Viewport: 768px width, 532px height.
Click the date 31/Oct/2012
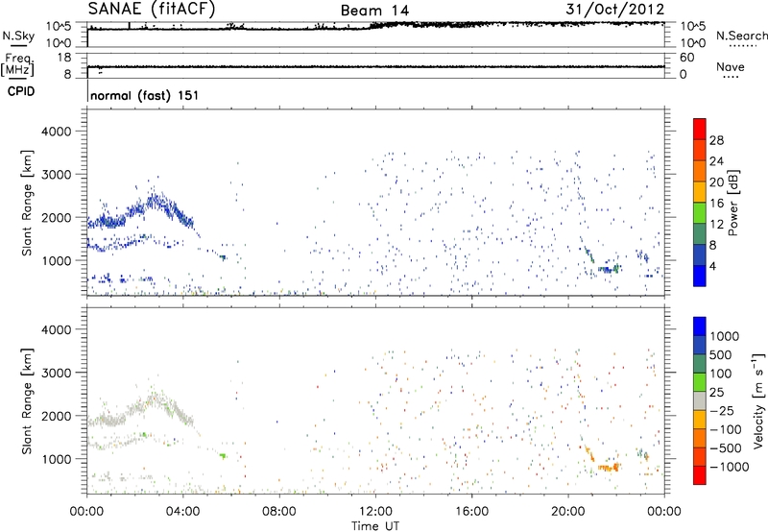(615, 10)
